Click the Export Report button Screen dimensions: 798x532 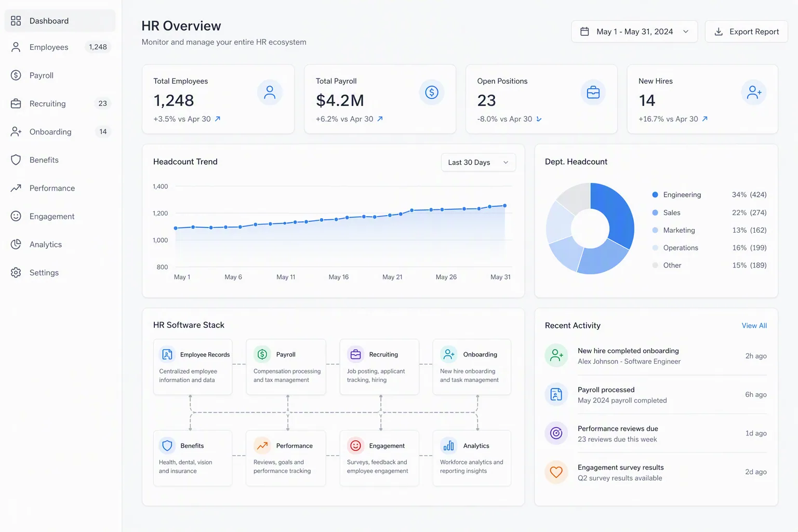click(x=747, y=32)
